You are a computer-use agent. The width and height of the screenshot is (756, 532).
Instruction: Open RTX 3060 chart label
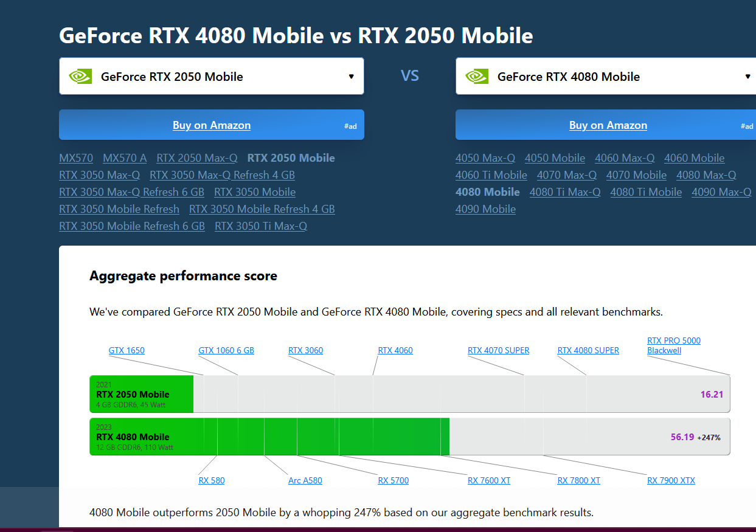(x=305, y=351)
